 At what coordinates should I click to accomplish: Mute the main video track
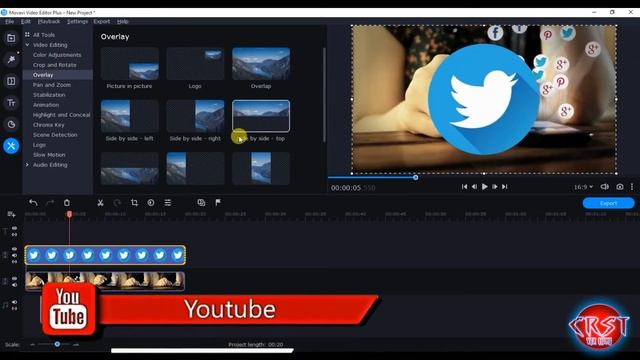point(14,284)
